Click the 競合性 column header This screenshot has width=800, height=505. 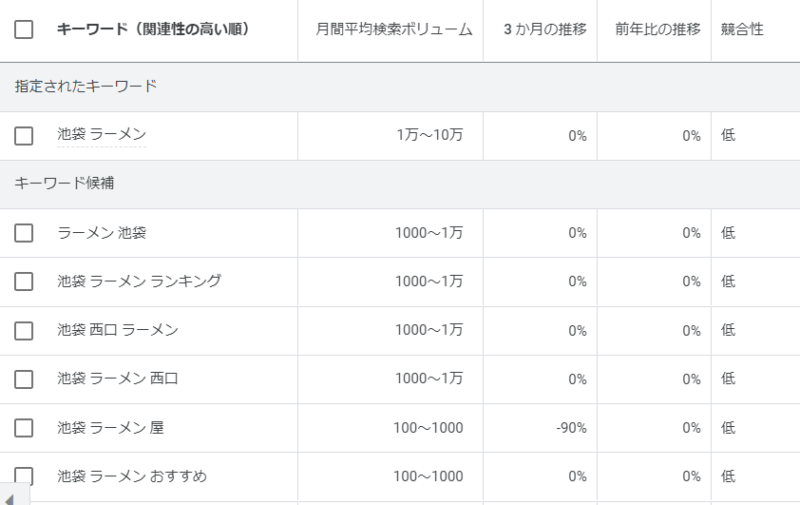[741, 30]
